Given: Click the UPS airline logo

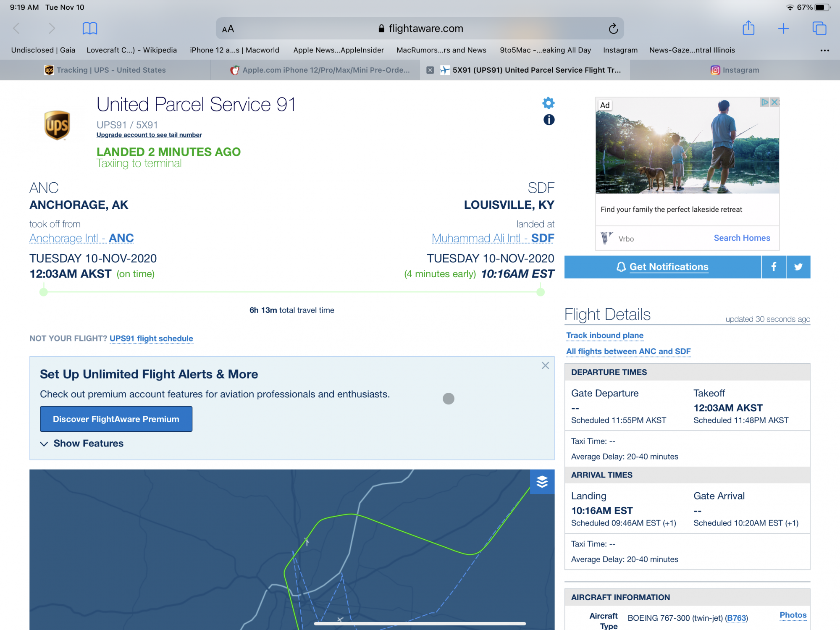Looking at the screenshot, I should pos(57,125).
